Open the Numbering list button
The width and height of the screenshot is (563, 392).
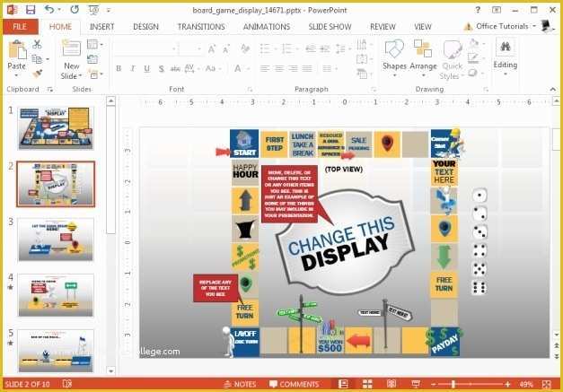(x=287, y=48)
